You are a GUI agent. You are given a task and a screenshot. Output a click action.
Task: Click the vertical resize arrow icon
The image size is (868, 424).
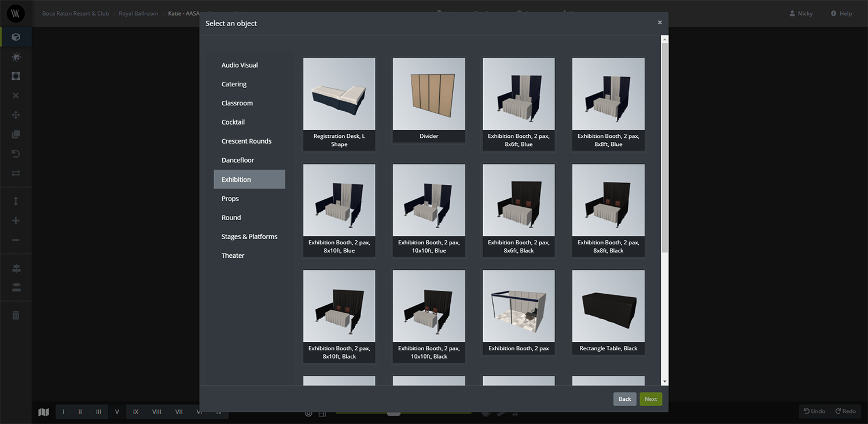[x=16, y=201]
